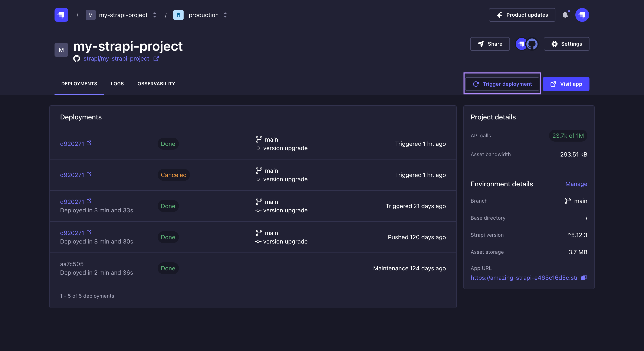Viewport: 644px width, 351px height.
Task: Open external link icon of Canceled deployment
Action: pos(89,174)
